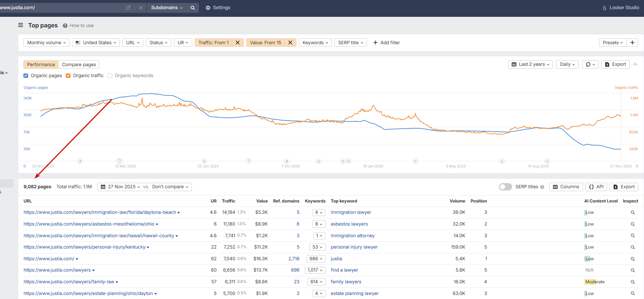The height and width of the screenshot is (299, 644).
Task: Open the Daily granularity dropdown
Action: [568, 64]
